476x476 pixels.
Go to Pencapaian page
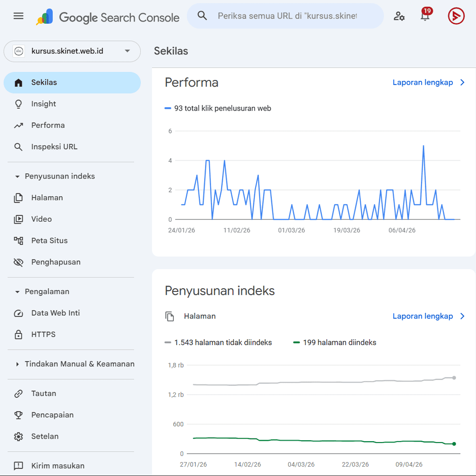point(72,415)
